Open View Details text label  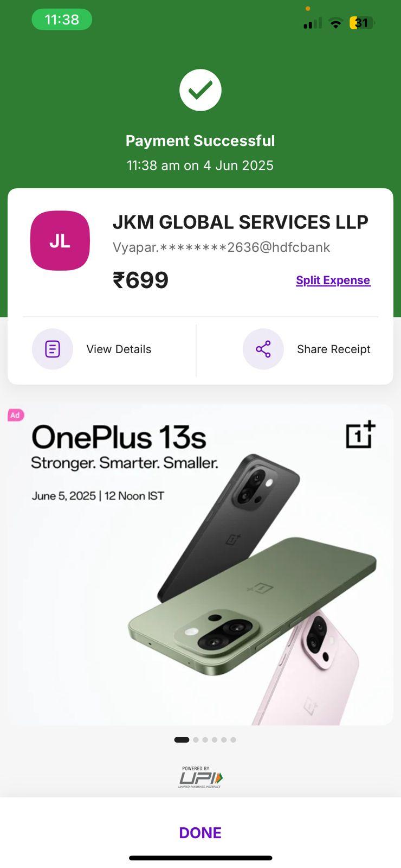(x=119, y=349)
